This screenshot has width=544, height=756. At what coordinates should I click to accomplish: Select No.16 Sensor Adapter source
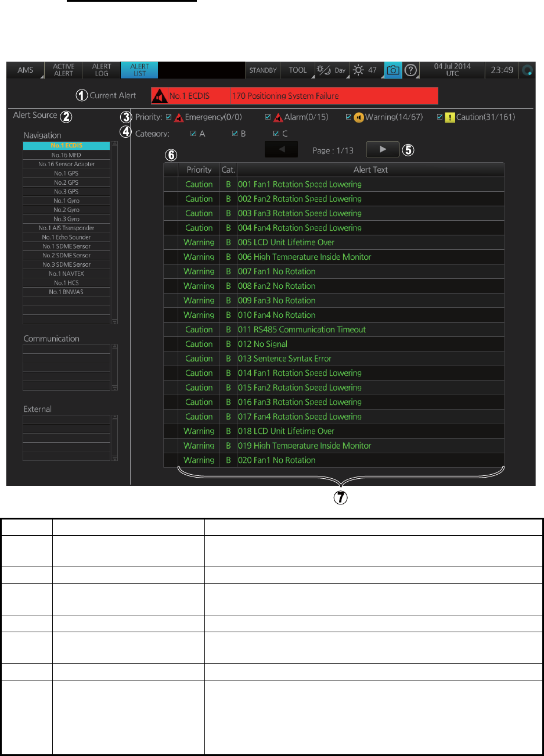tap(66, 164)
